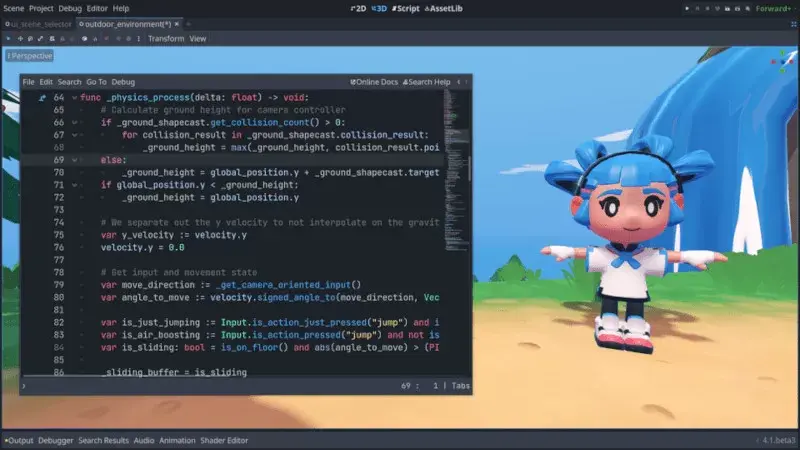This screenshot has width=800, height=450.
Task: Click the y_velocity variable on line 75
Action: tap(148, 235)
